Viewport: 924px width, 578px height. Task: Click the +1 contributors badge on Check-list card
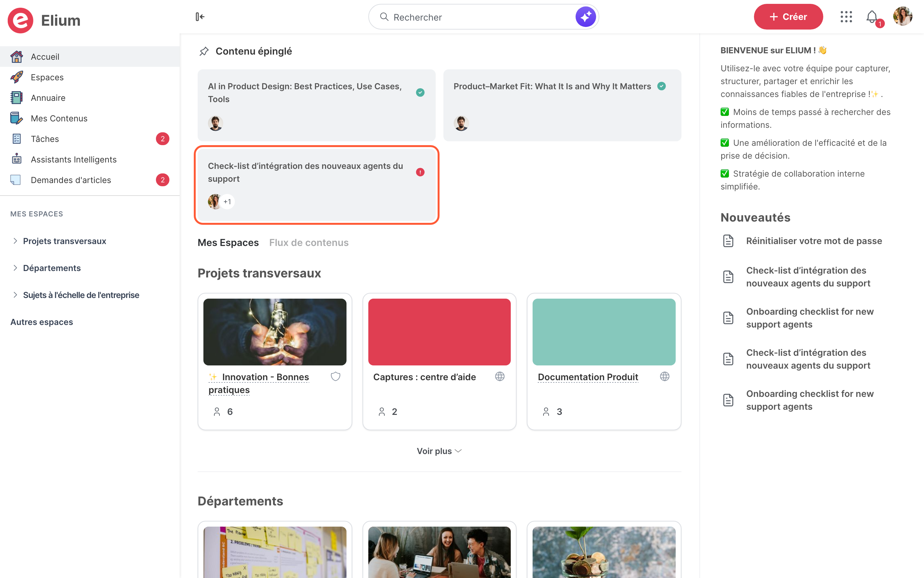click(227, 202)
